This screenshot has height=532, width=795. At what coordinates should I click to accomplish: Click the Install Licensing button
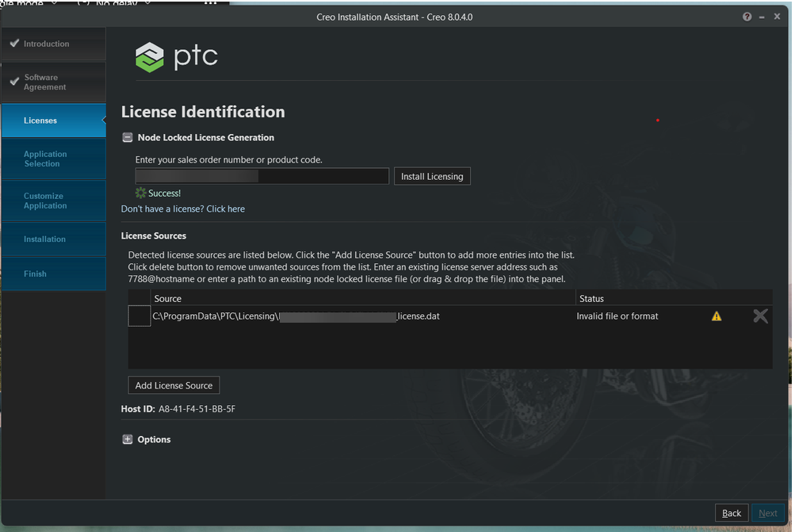tap(431, 175)
